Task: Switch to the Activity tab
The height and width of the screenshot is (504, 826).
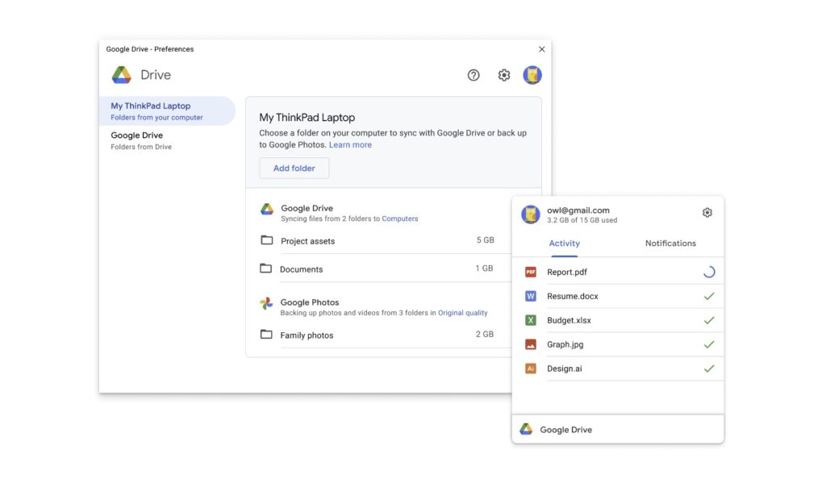Action: click(x=564, y=244)
